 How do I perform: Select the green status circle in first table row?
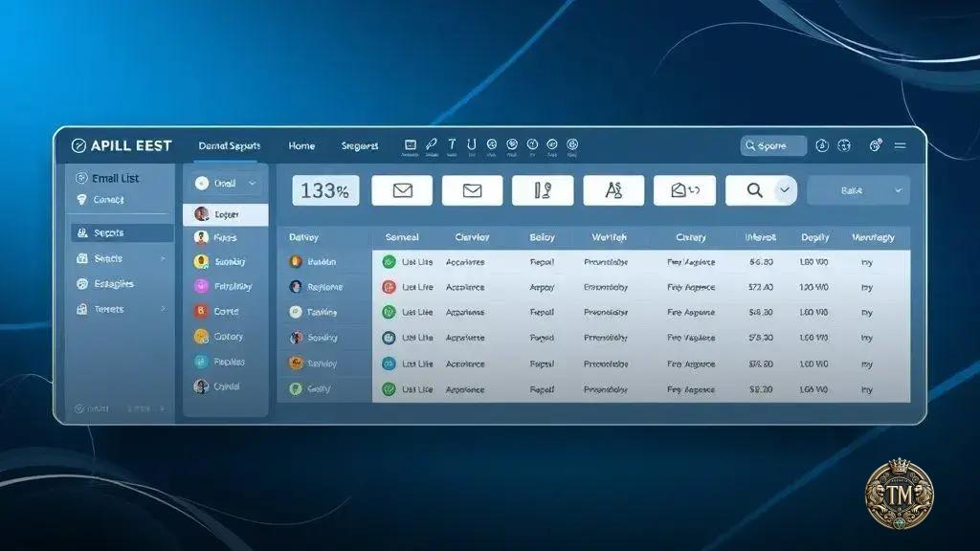(389, 261)
